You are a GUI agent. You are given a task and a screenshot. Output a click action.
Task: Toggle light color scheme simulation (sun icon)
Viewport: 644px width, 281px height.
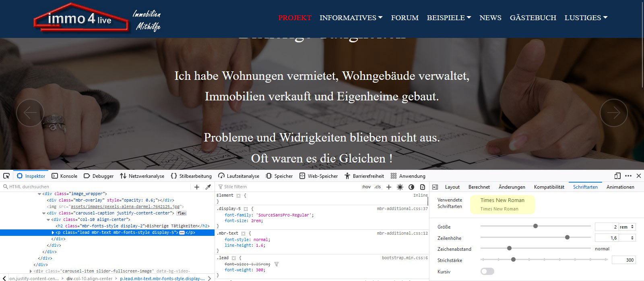coord(400,187)
